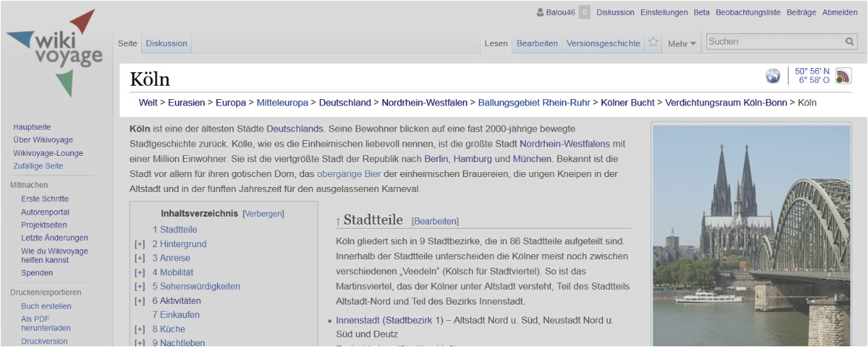Image resolution: width=868 pixels, height=347 pixels.
Task: Expand the Sehenswürdigkeiten contents entry
Action: click(x=140, y=287)
